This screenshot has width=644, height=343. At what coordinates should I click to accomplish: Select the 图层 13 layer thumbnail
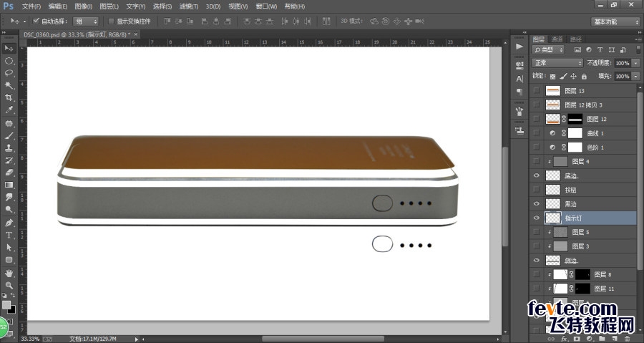553,91
